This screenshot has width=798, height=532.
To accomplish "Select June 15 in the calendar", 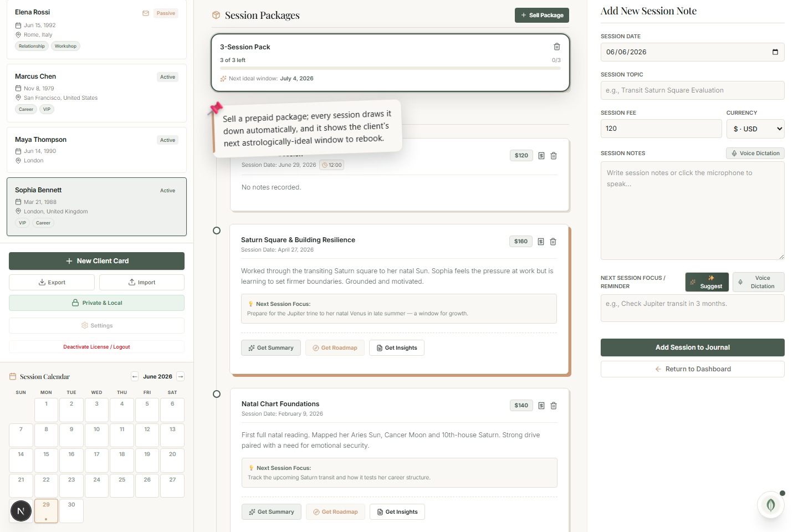I will tap(46, 461).
